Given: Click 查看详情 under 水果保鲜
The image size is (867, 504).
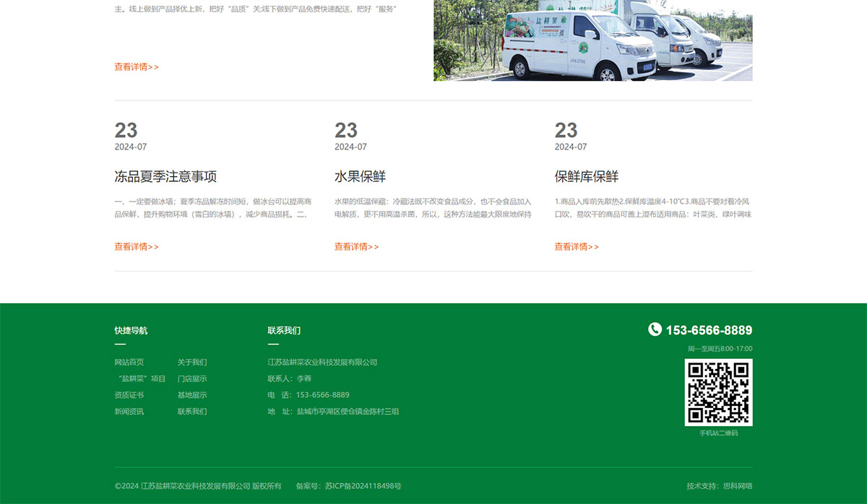Looking at the screenshot, I should [354, 247].
